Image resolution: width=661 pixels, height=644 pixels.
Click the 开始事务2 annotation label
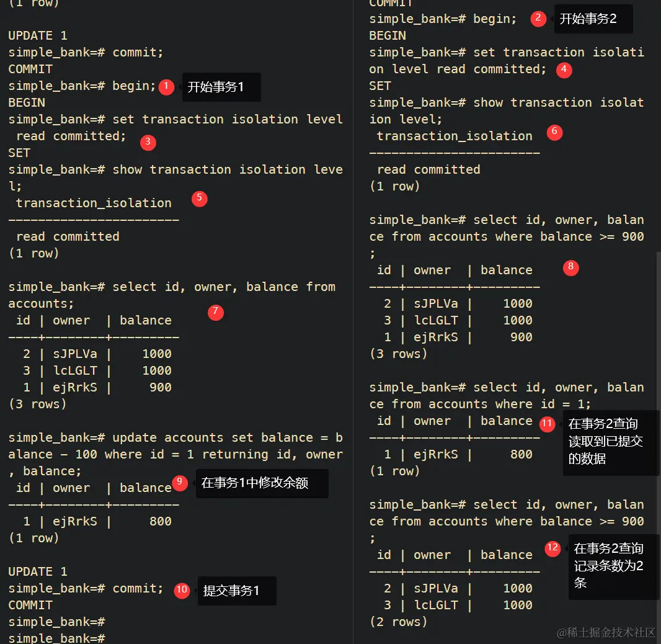point(593,19)
